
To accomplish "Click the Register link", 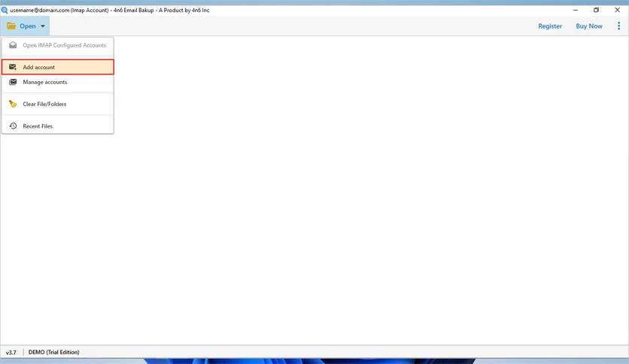I will click(550, 26).
